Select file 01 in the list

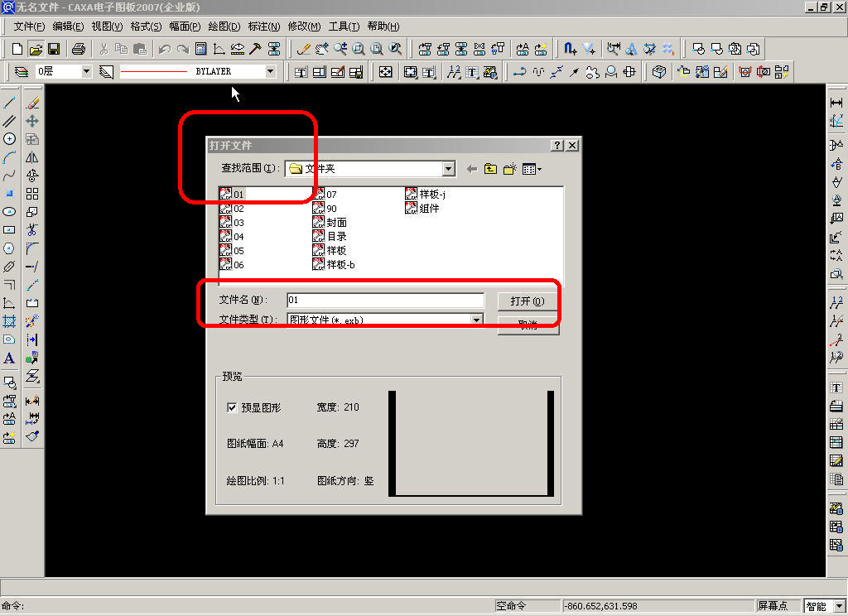[233, 195]
